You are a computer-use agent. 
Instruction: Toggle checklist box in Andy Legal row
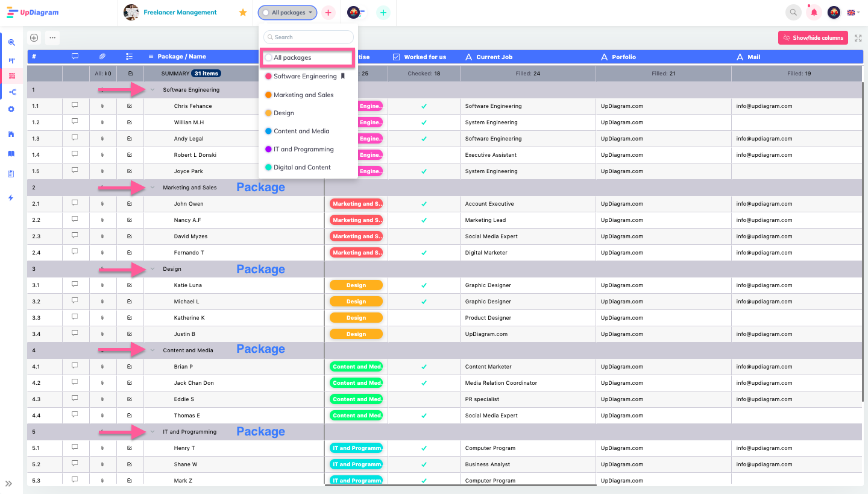coord(130,139)
